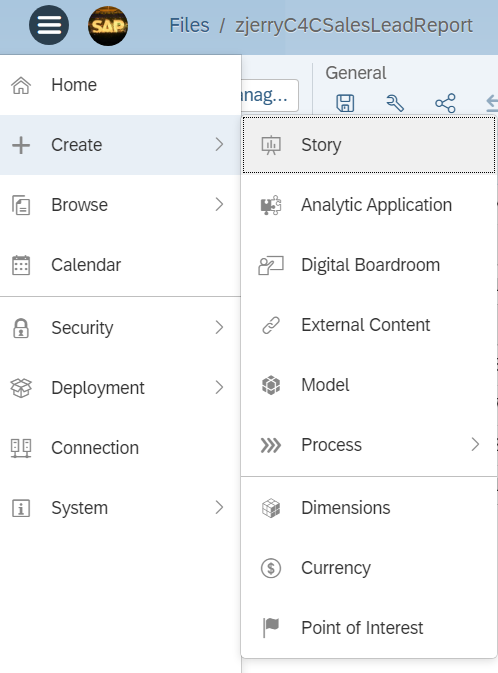Click zjerryC4CSalesLeadReport breadcrumb

353,25
